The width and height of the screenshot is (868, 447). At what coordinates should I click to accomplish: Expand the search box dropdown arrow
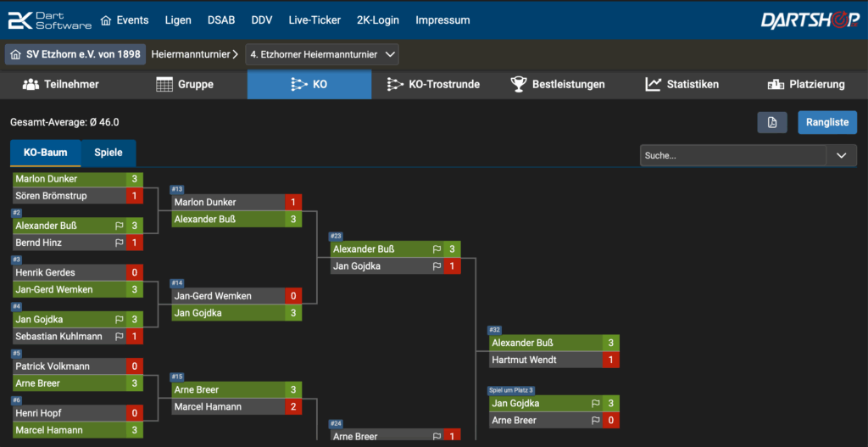click(841, 155)
